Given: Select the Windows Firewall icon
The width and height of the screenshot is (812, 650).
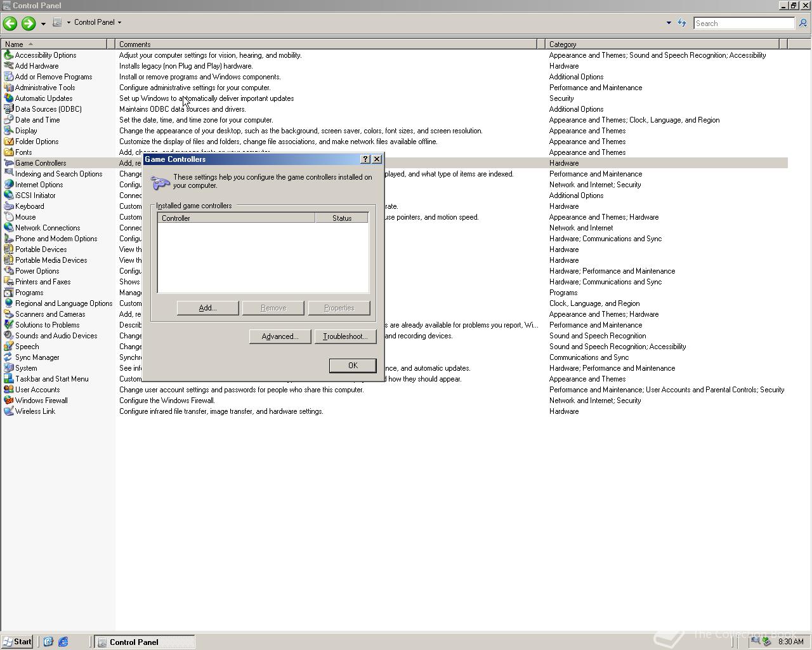Looking at the screenshot, I should 8,401.
